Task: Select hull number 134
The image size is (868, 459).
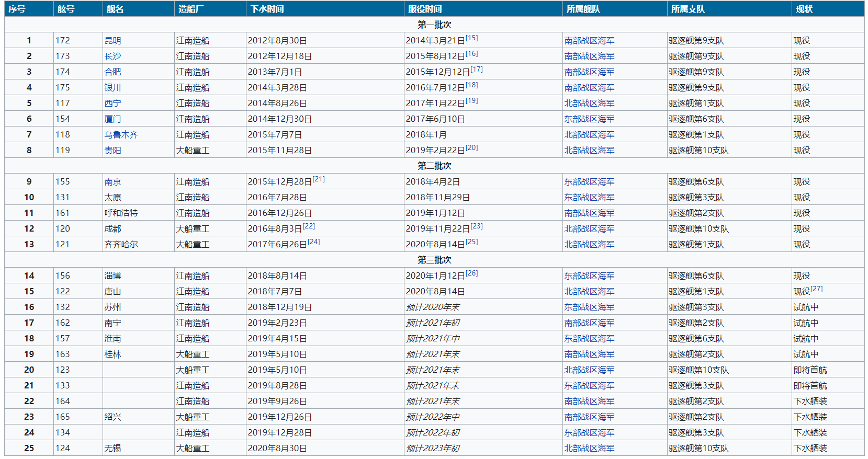Action: [63, 433]
